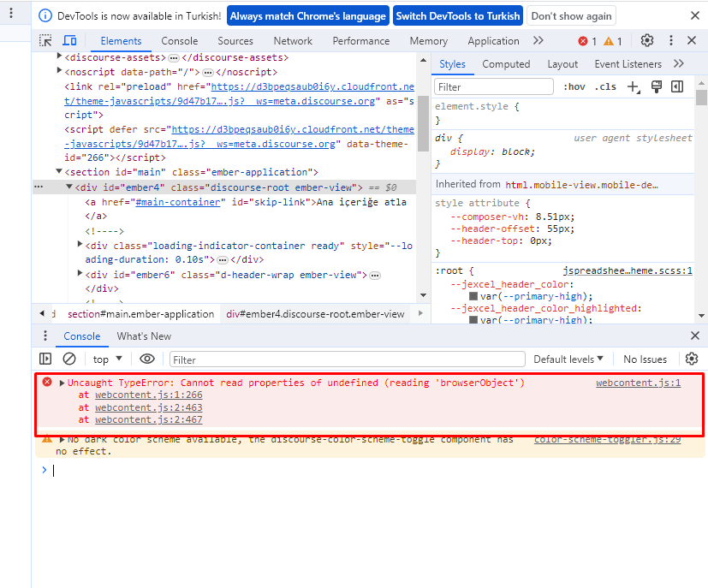This screenshot has width=708, height=588.
Task: Open the Performance tab
Action: tap(360, 41)
